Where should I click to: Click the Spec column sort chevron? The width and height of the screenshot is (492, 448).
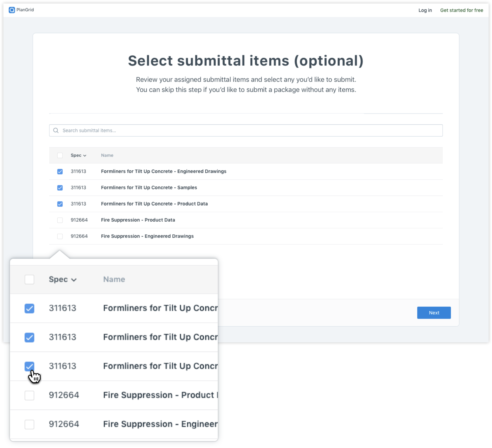pos(85,155)
